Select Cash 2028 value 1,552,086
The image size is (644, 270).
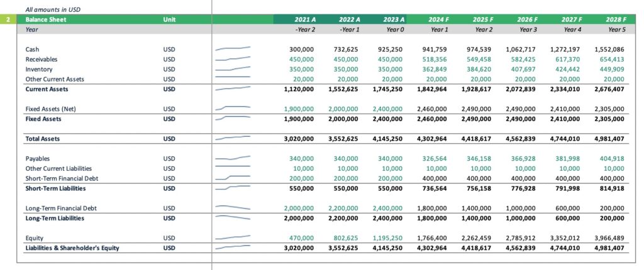click(609, 49)
